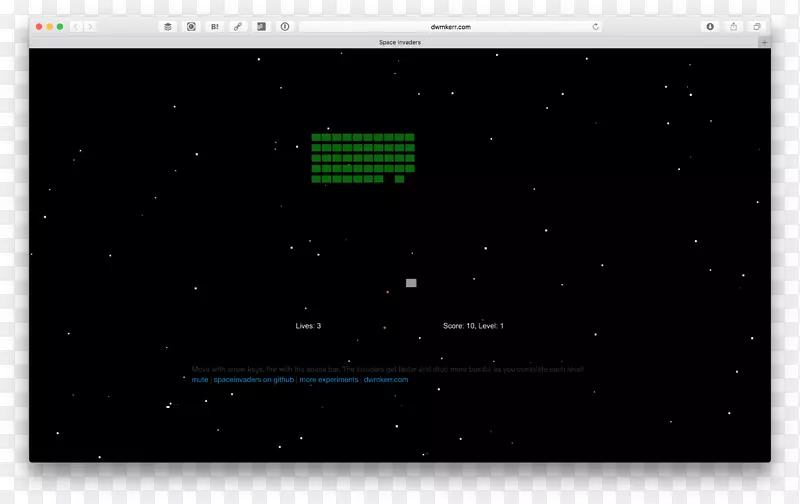Reload the page using the refresh icon

[x=596, y=27]
